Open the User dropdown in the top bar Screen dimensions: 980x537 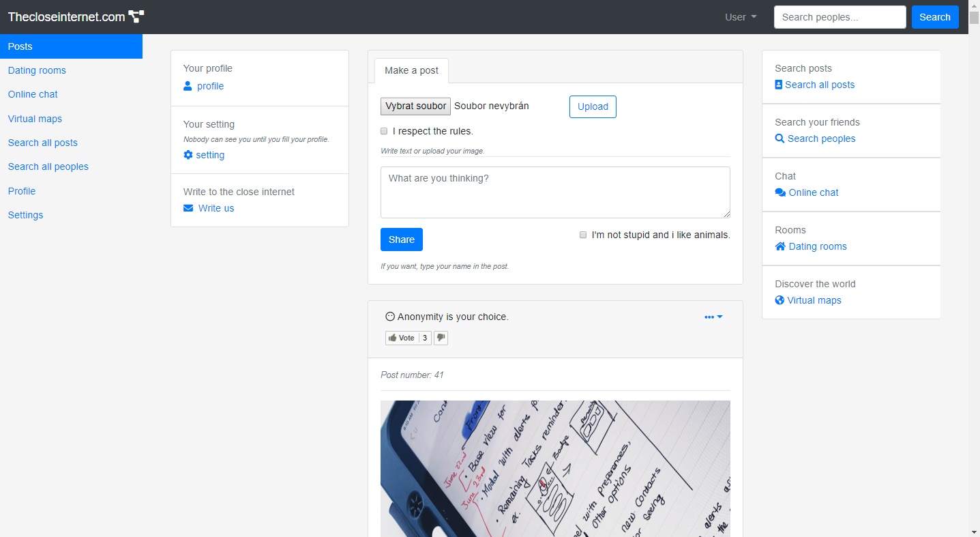pyautogui.click(x=741, y=17)
